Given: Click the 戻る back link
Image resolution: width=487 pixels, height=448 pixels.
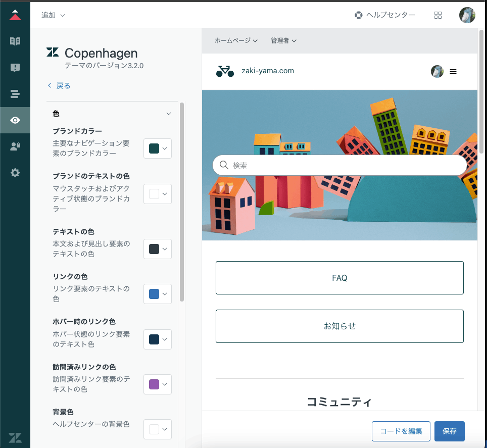Looking at the screenshot, I should (59, 86).
